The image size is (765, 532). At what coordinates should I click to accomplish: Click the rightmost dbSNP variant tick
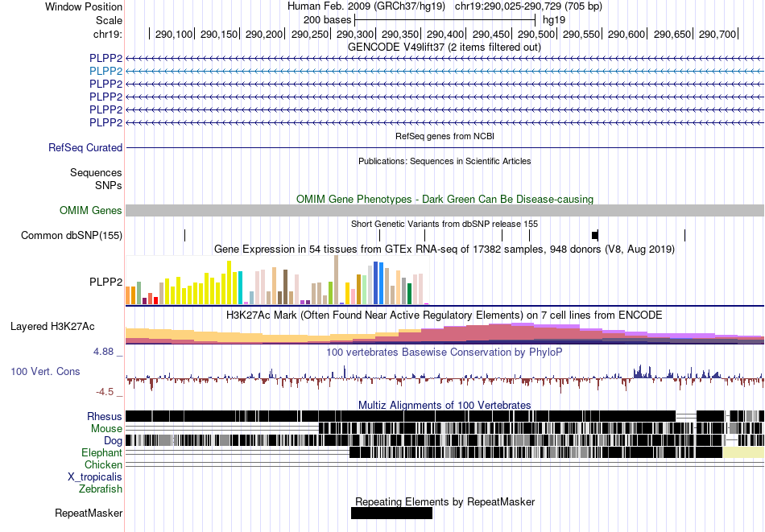click(685, 236)
